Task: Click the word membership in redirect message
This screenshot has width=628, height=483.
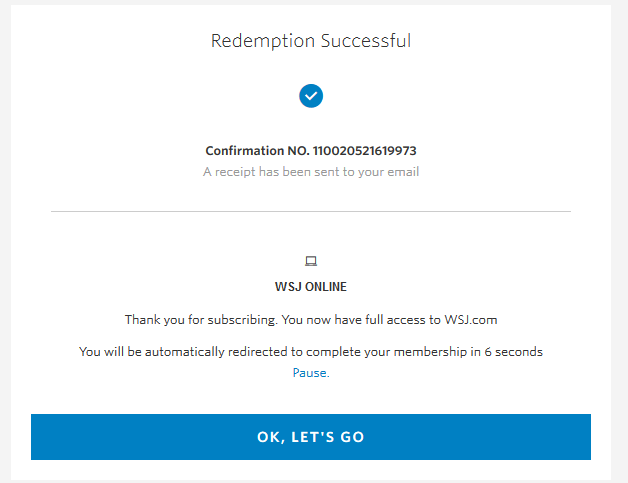Action: (430, 352)
